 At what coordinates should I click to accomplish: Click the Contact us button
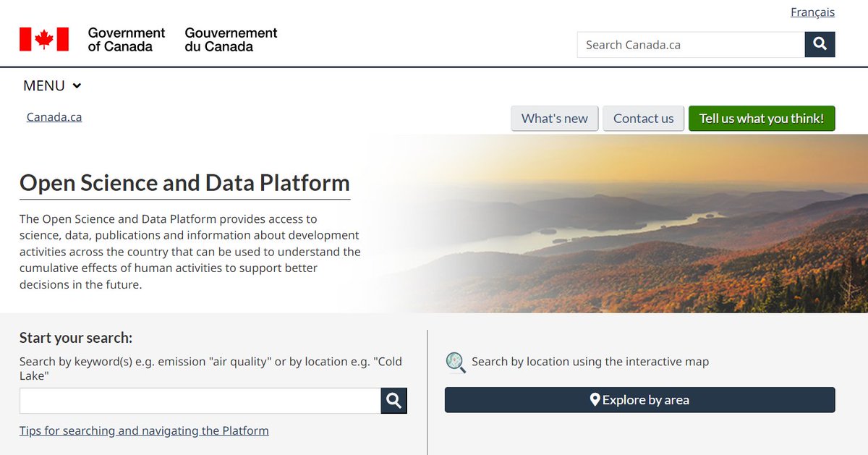643,119
